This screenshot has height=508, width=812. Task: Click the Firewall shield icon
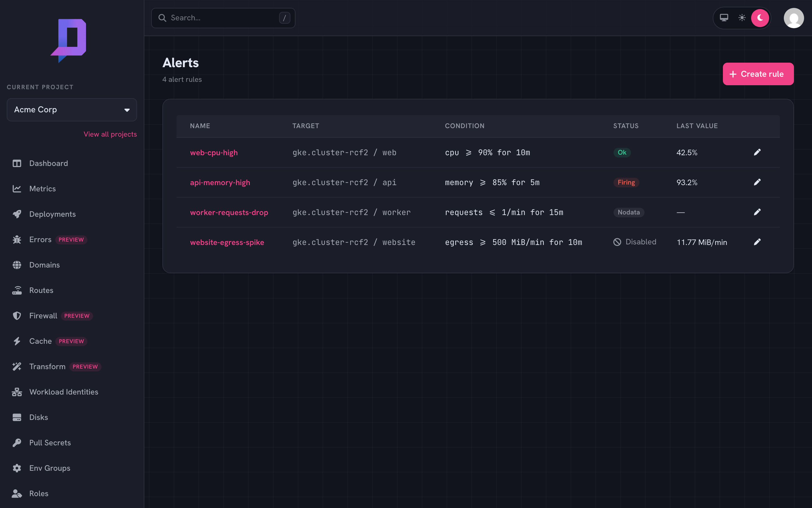pos(17,316)
